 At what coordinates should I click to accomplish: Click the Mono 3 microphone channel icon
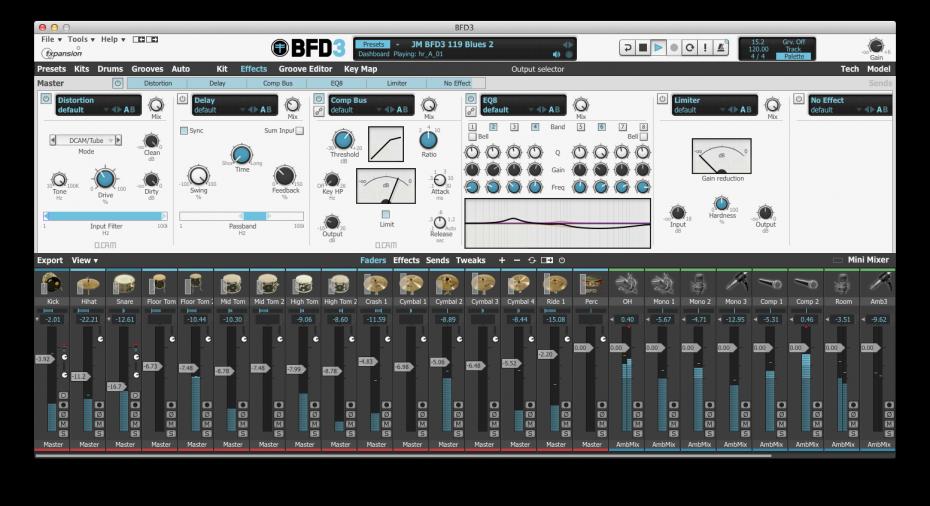point(736,284)
